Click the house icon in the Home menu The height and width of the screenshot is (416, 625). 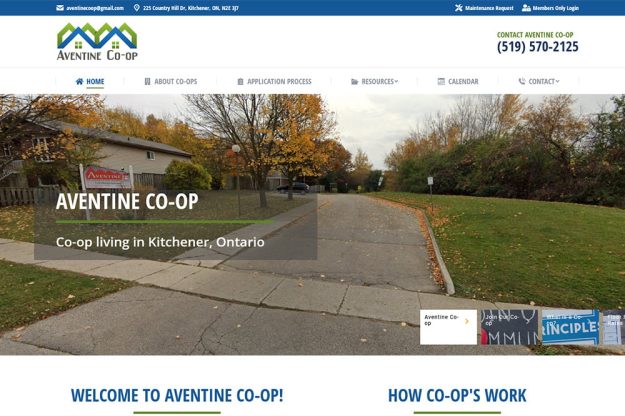click(x=79, y=81)
